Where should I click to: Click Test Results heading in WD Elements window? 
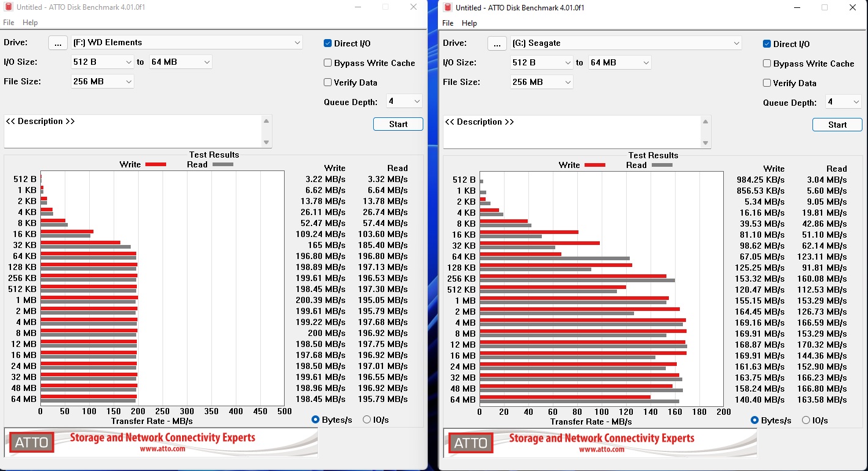tap(214, 155)
